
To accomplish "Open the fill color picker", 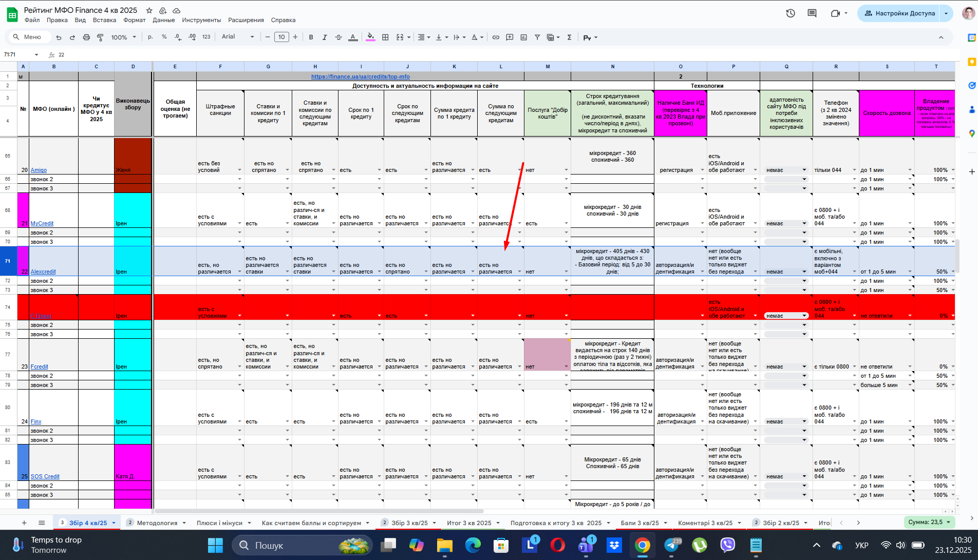I will [x=371, y=37].
